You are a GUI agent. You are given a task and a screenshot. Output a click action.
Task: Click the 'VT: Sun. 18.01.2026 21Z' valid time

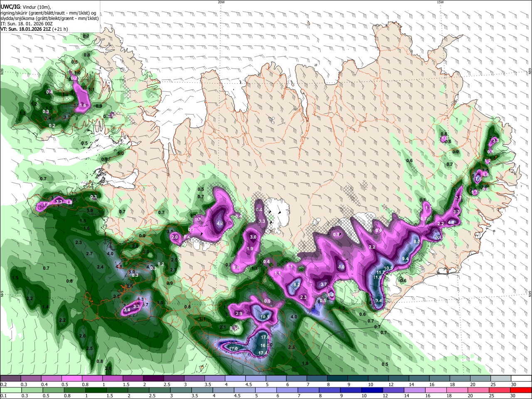25,30
